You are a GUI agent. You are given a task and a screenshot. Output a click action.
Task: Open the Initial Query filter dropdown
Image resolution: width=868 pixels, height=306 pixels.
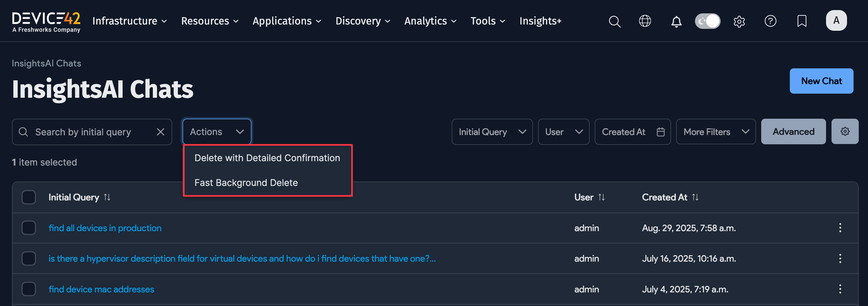492,131
